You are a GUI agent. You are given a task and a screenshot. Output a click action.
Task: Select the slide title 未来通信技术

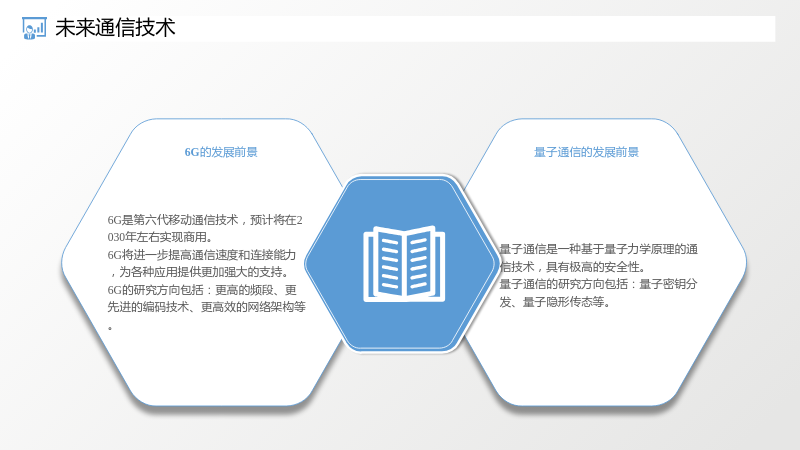tap(115, 28)
